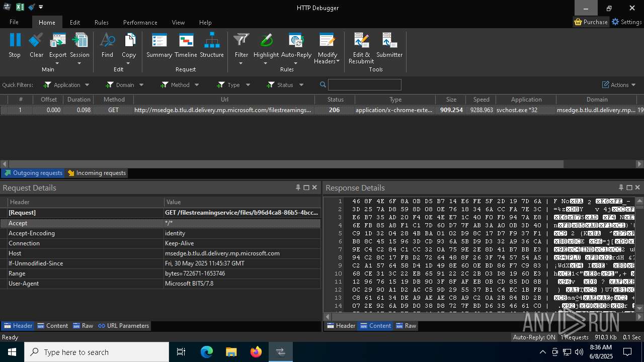This screenshot has height=362, width=644.
Task: Maximize the Response Details panel
Action: pyautogui.click(x=629, y=188)
